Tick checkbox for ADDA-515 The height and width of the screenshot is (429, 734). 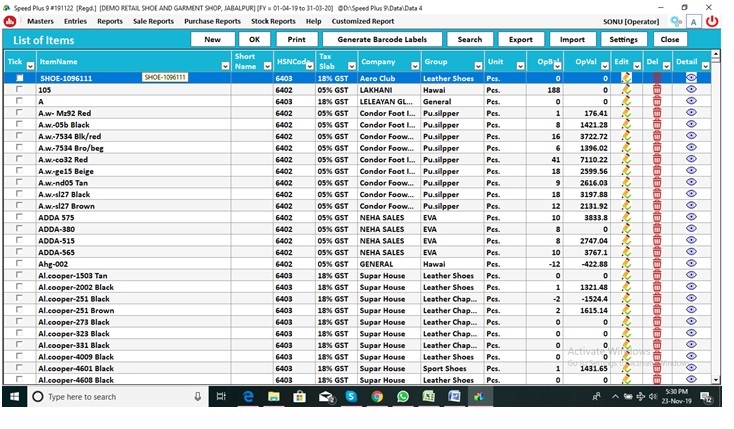(x=19, y=240)
